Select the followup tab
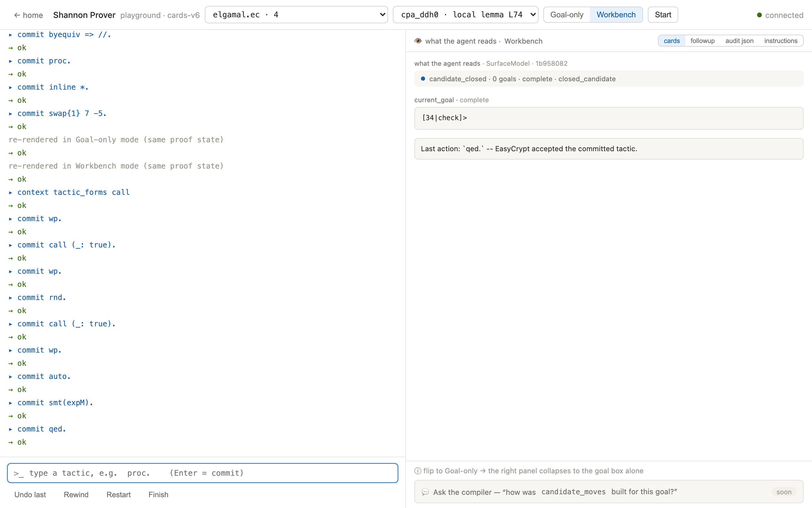The image size is (812, 508). pyautogui.click(x=702, y=41)
